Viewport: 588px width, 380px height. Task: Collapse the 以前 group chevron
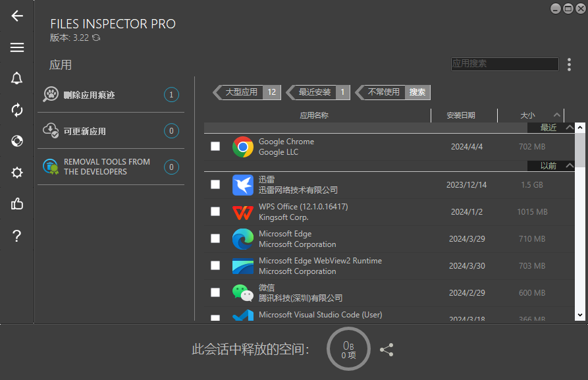click(570, 165)
